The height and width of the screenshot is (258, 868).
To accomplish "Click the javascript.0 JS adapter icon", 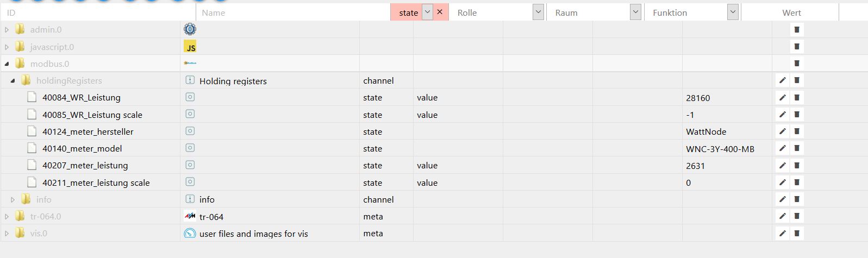I will tap(190, 47).
